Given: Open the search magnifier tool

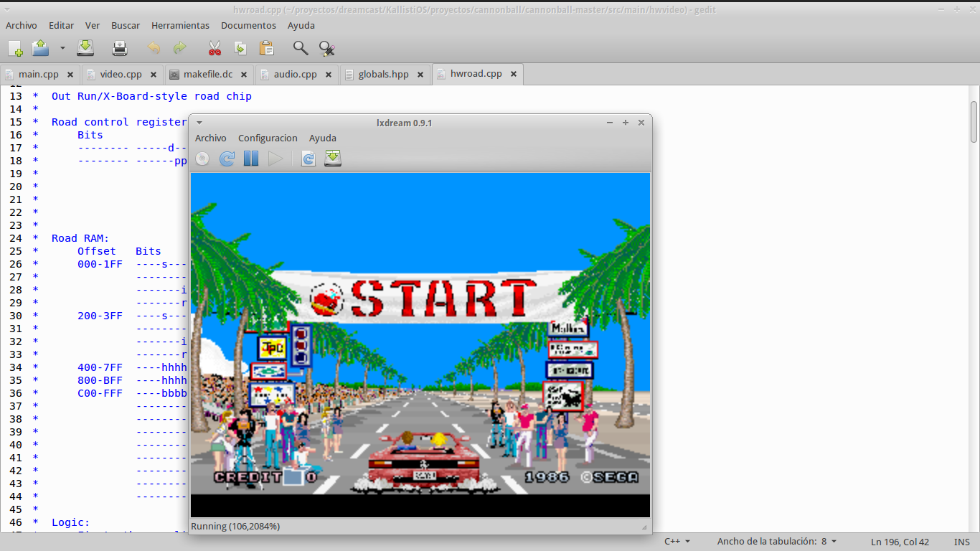Looking at the screenshot, I should pos(301,48).
